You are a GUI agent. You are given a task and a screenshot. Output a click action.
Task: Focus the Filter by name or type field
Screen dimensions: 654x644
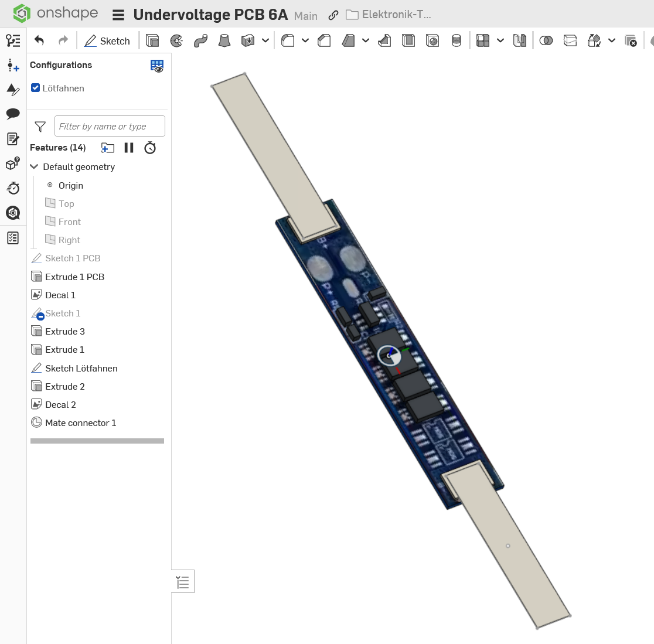(x=110, y=126)
